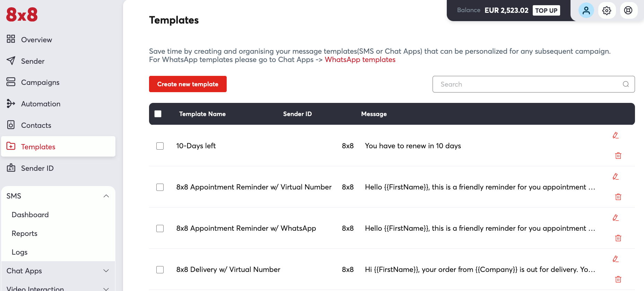Check the 10-Days left template checkbox
644x291 pixels.
[x=160, y=146]
